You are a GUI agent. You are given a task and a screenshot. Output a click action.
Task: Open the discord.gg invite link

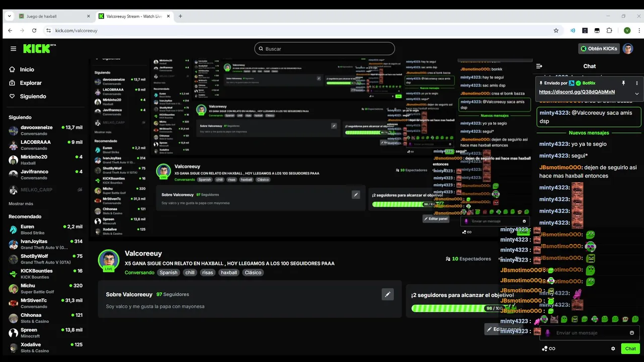[x=577, y=92]
